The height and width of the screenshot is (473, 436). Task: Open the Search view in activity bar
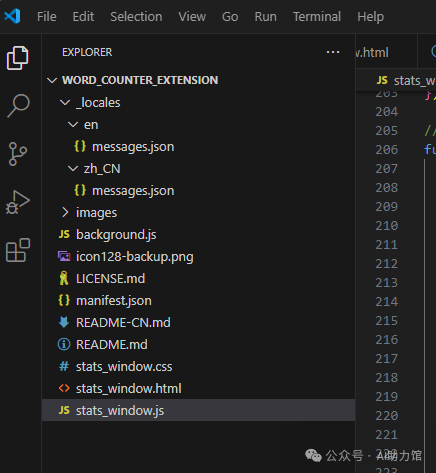tap(18, 106)
